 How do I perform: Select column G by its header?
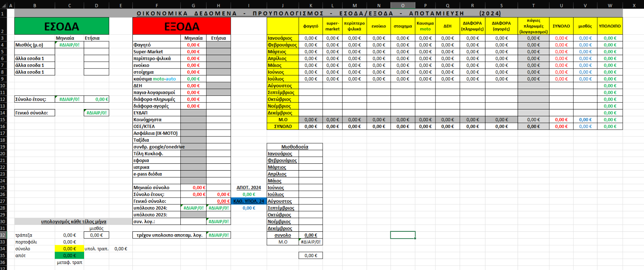tap(193, 6)
